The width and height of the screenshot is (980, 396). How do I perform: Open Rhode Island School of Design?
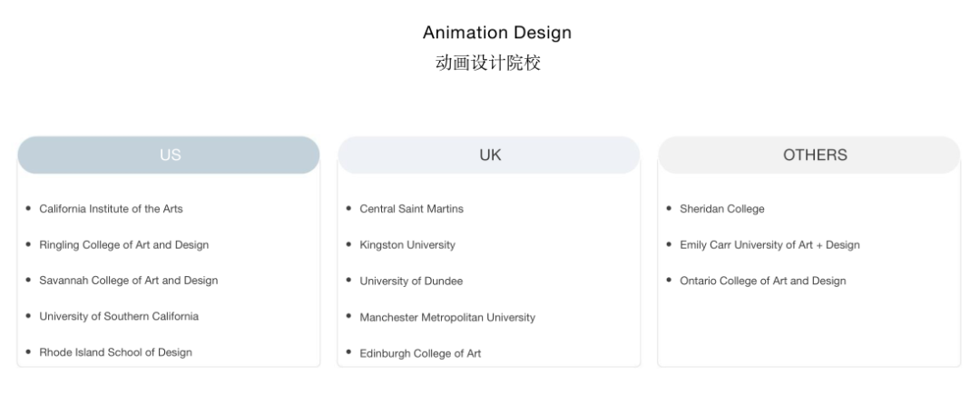pos(115,352)
